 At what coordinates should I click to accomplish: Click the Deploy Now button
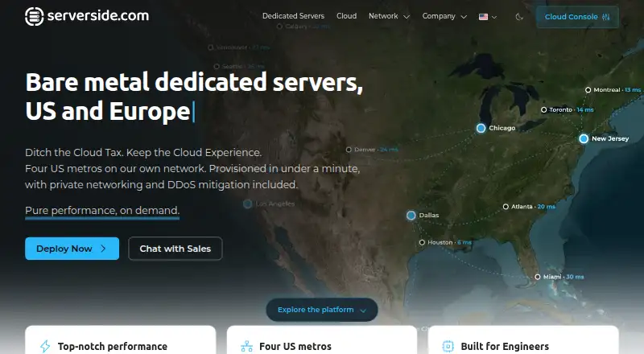pos(72,249)
